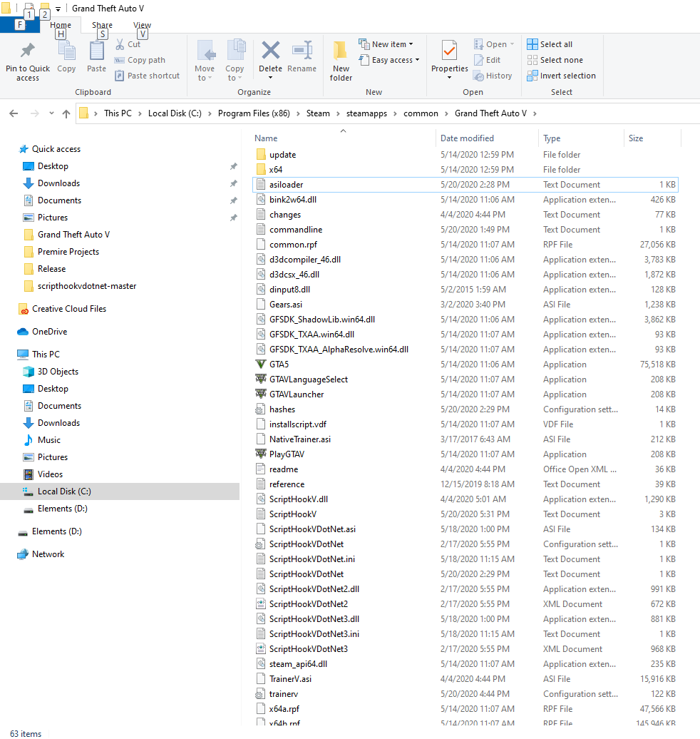Image resolution: width=700 pixels, height=739 pixels.
Task: Select the ScriptHookV.dll file
Action: point(298,499)
